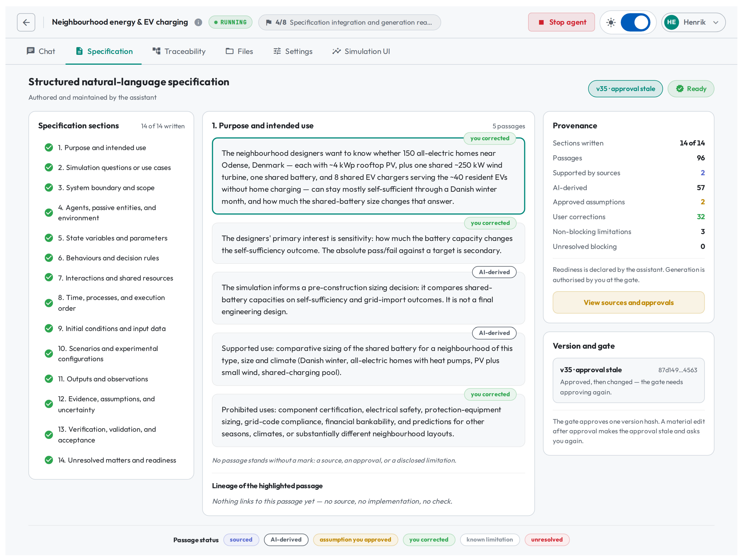
Task: Click the checkmark icon beside section 13
Action: click(49, 435)
